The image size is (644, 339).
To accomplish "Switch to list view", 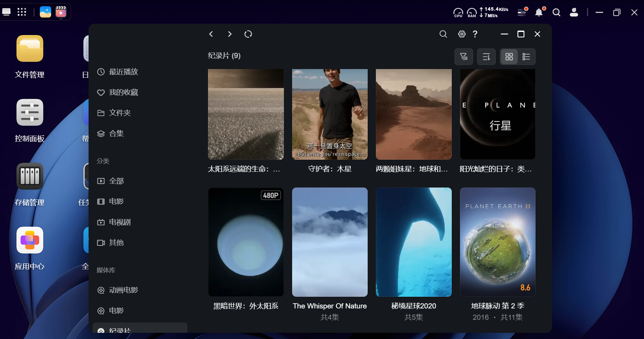I will point(526,57).
